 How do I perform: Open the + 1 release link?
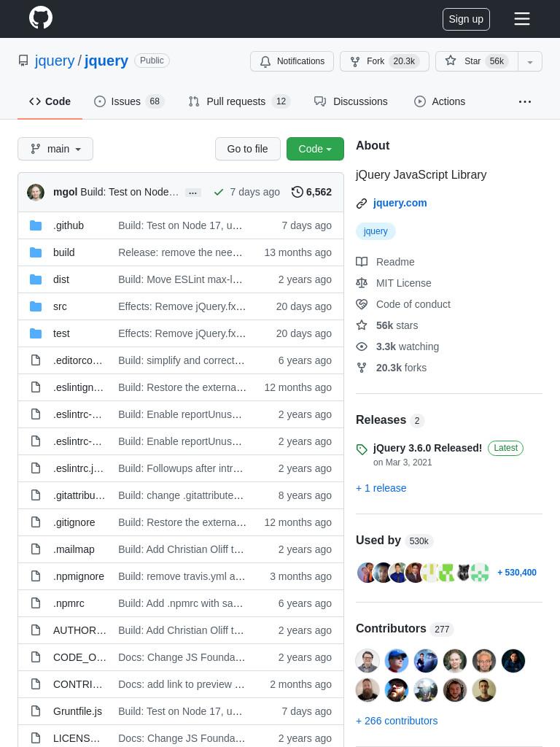pos(381,488)
